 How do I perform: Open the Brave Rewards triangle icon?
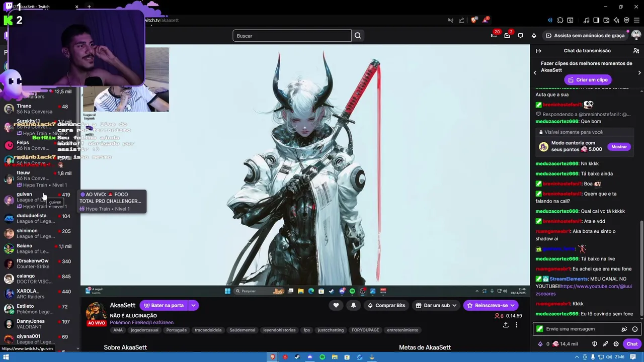click(486, 20)
